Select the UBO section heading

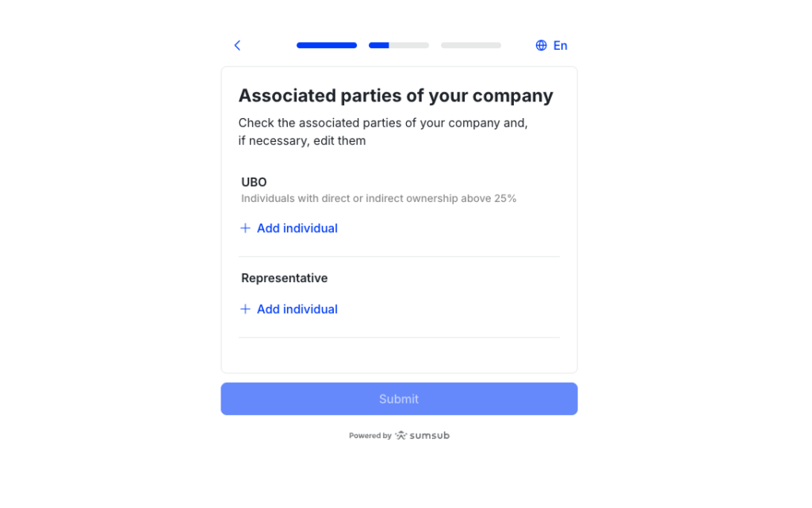pyautogui.click(x=254, y=182)
